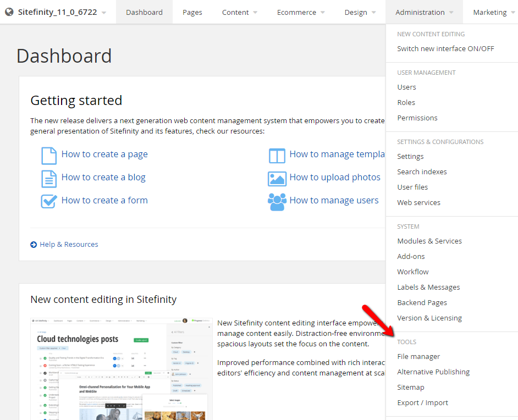Click the globe icon beside Sitefinity_11_0_6722
This screenshot has width=518, height=420.
point(9,12)
